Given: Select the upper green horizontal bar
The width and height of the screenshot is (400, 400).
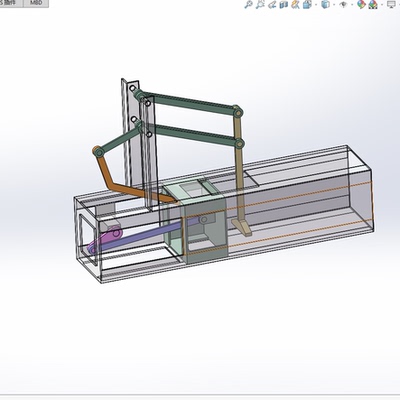Looking at the screenshot, I should (x=190, y=103).
